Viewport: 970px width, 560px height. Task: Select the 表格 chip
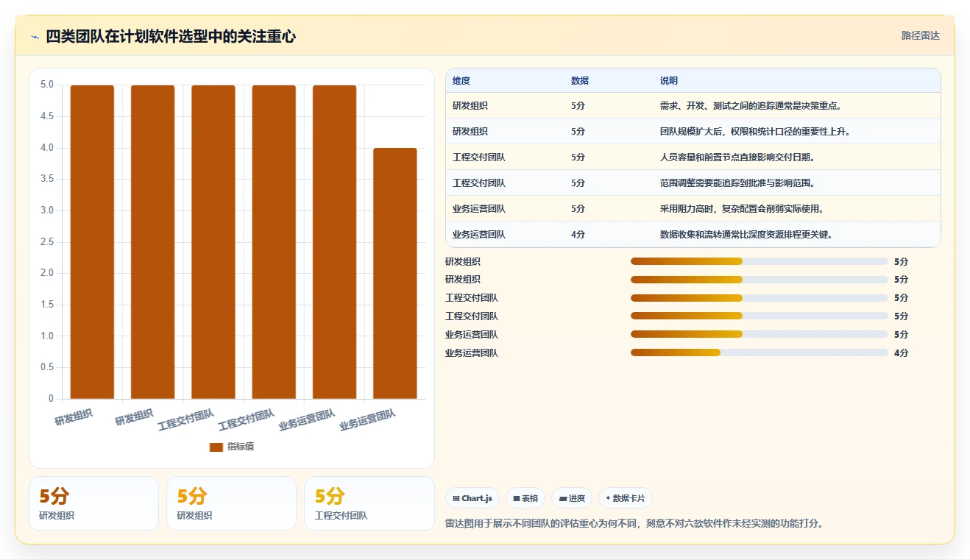click(x=525, y=498)
